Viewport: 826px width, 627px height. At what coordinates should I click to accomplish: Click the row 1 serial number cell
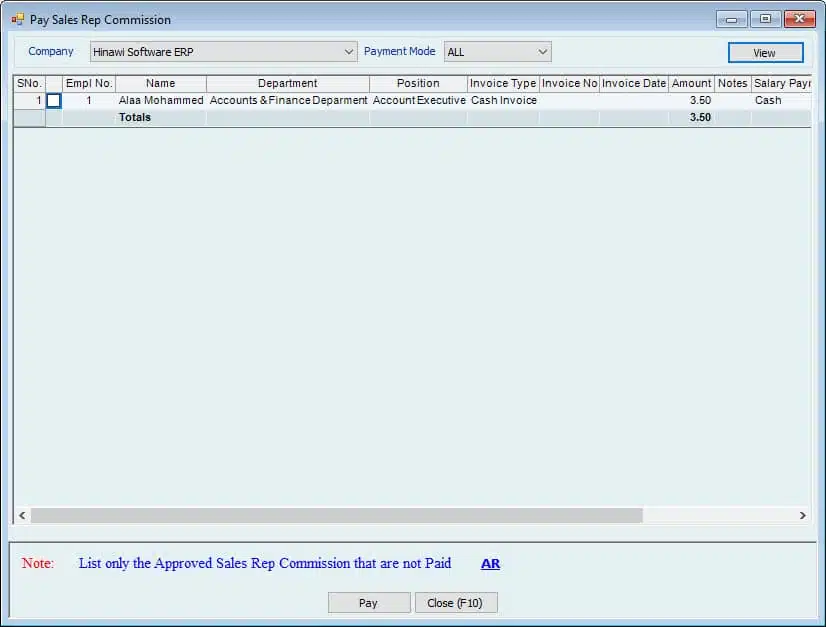[x=30, y=100]
